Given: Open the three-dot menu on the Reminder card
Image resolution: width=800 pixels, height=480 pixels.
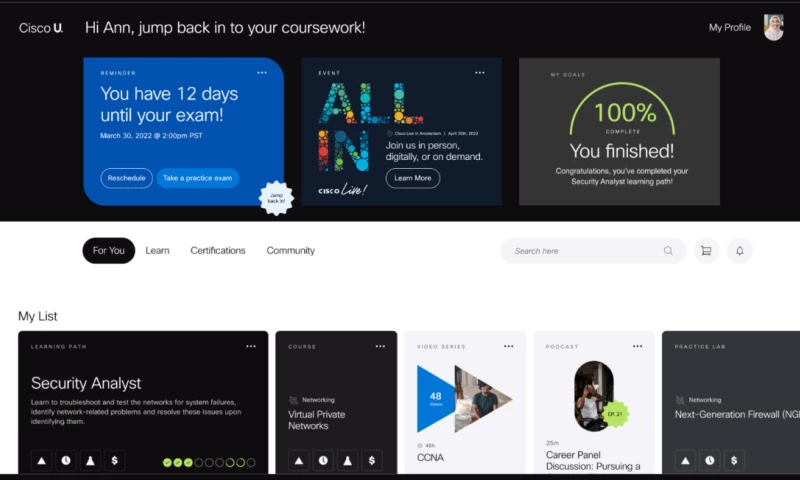Looking at the screenshot, I should (262, 72).
